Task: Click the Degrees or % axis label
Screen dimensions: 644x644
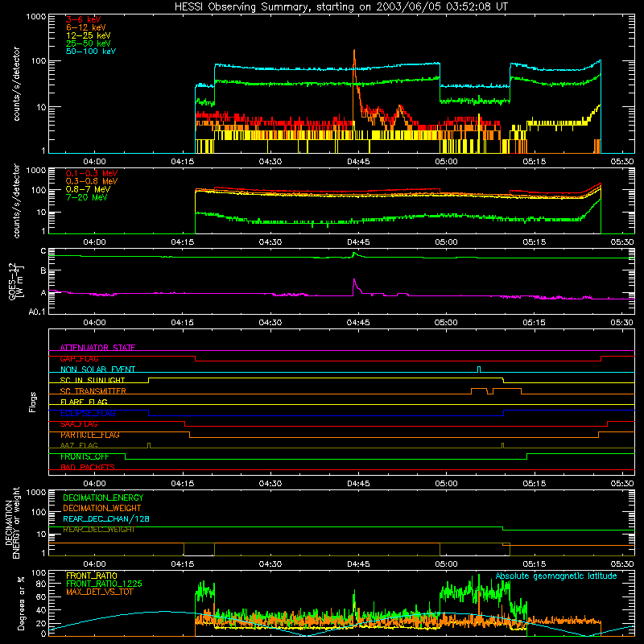Action: coord(21,603)
